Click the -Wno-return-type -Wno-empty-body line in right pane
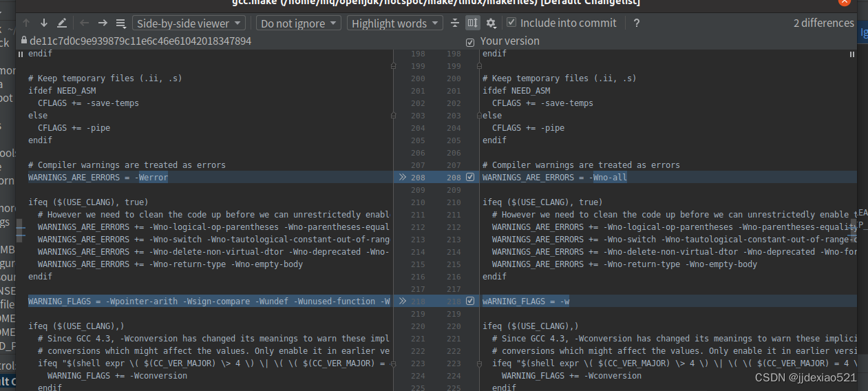Screen dimensions: 868x391 tap(624, 264)
